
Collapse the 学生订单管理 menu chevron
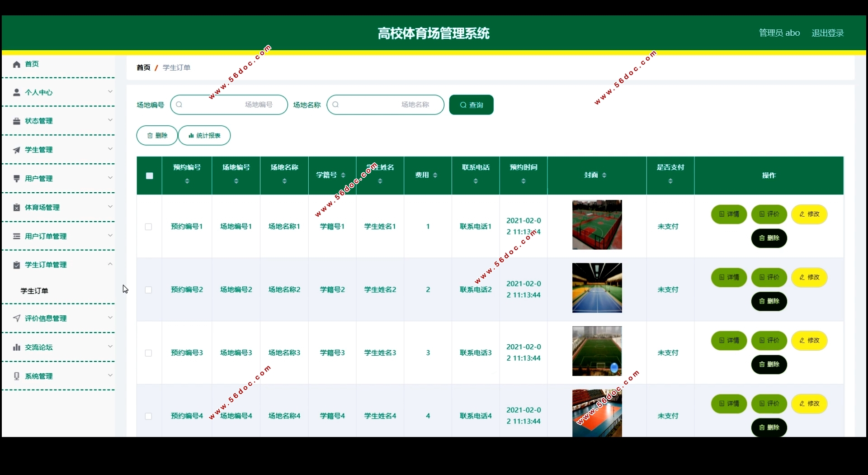pyautogui.click(x=110, y=264)
